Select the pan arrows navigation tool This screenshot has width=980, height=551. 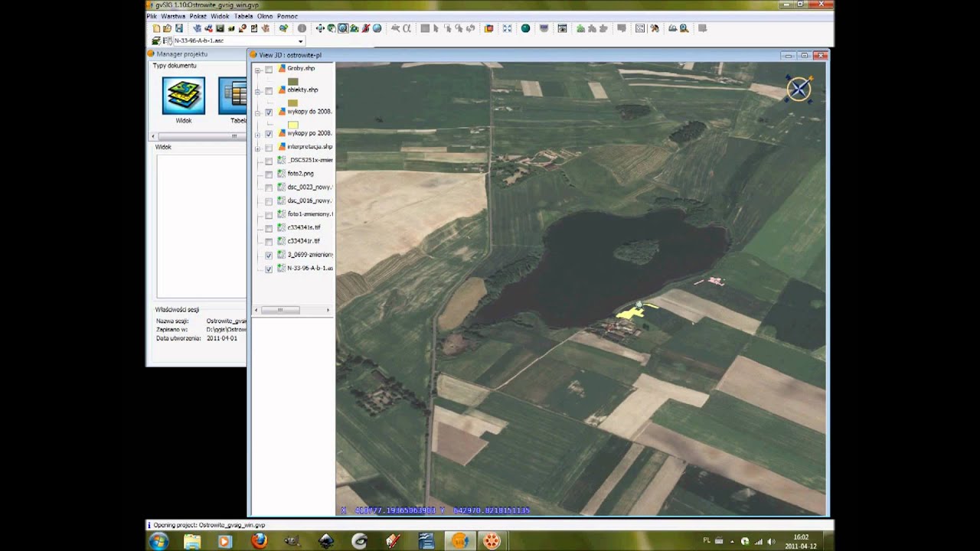tap(320, 28)
